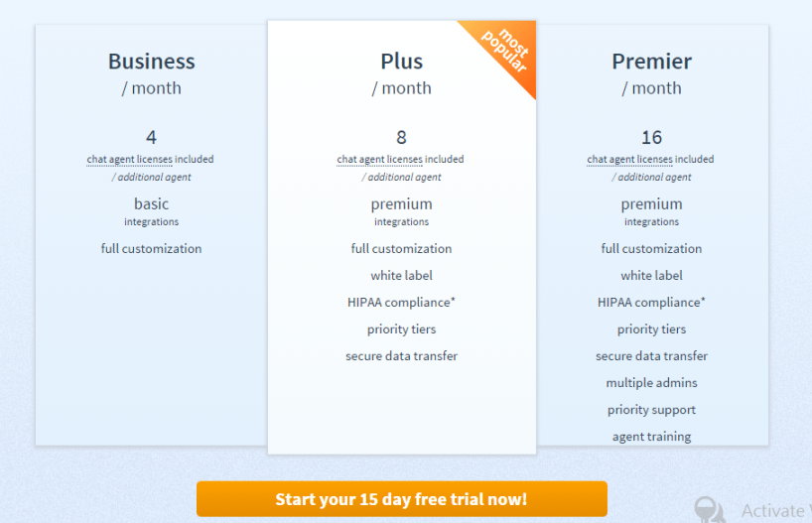Click HIPAA compliance in Plus plan
Viewport: 812px width, 523px height.
(x=401, y=303)
